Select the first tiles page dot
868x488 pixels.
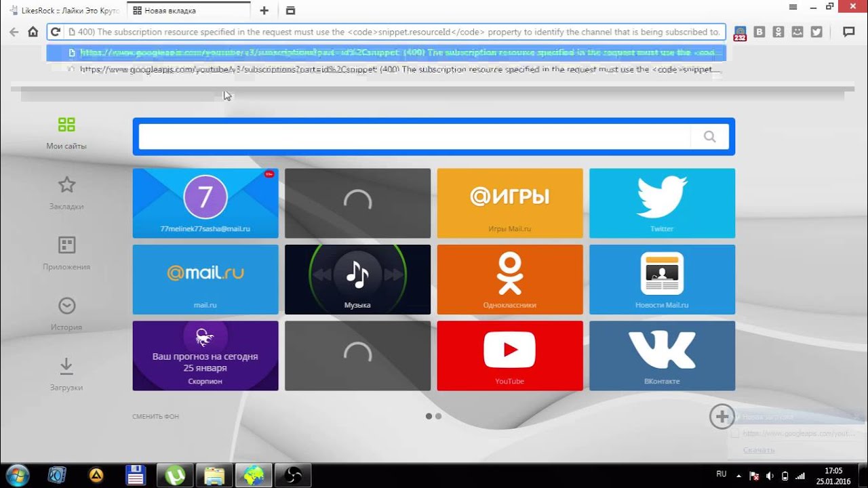click(x=429, y=416)
